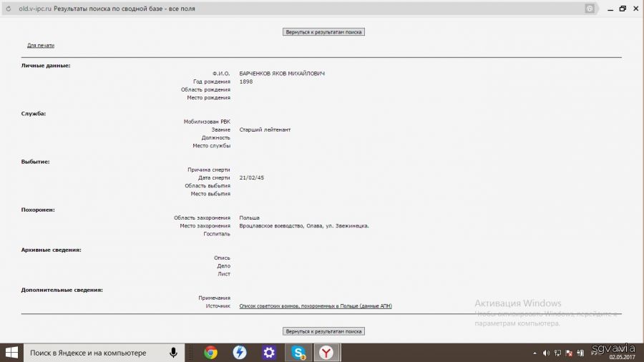Click the date 02.05.2017 in the taskbar
The height and width of the screenshot is (362, 644).
[x=623, y=358]
